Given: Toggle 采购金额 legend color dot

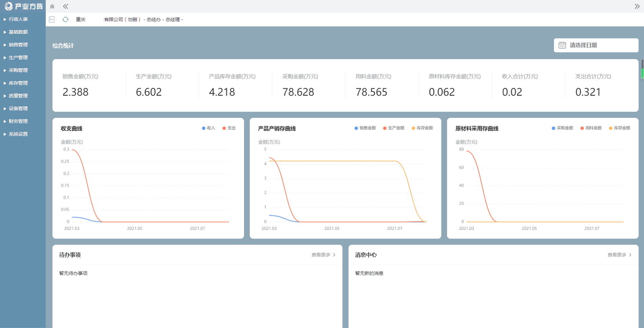Looking at the screenshot, I should tap(554, 128).
